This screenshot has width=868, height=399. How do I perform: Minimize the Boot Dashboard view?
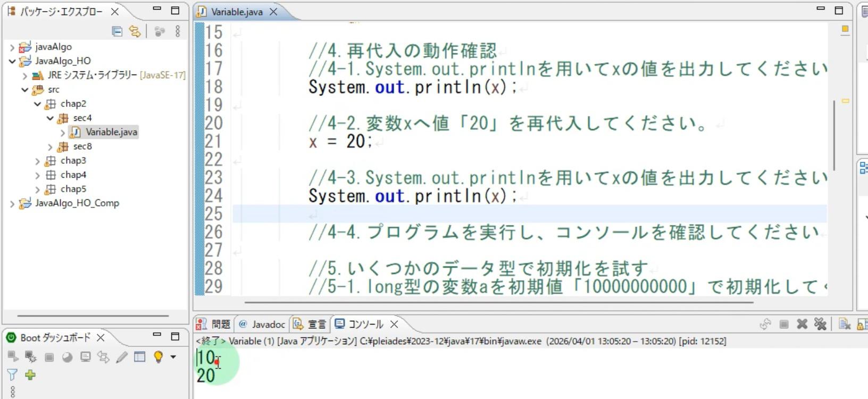tap(157, 335)
